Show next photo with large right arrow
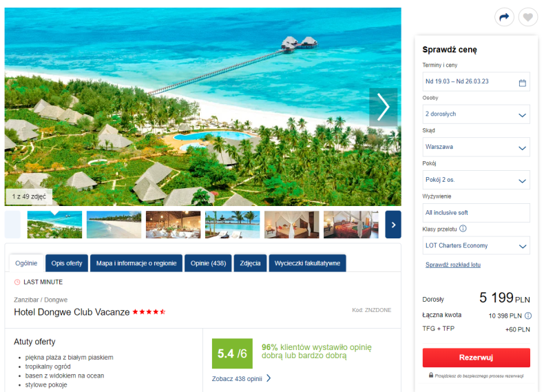The height and width of the screenshot is (392, 544). [x=383, y=107]
